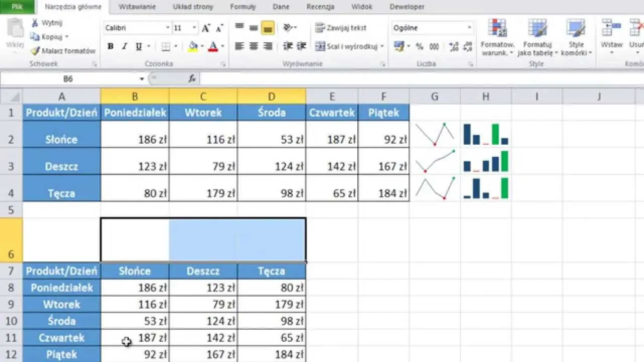644x362 pixels.
Task: Activate Malarz formatów format painter
Action: pos(63,51)
